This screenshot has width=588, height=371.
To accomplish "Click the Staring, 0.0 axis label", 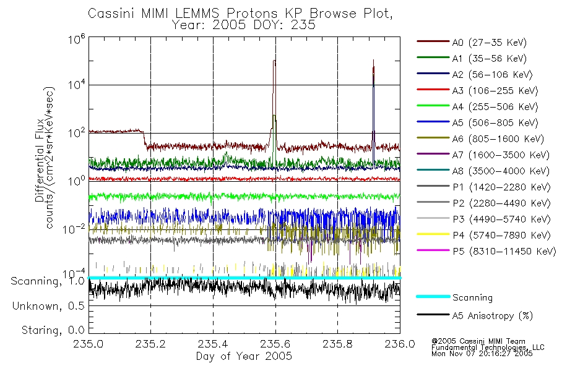I will point(53,330).
